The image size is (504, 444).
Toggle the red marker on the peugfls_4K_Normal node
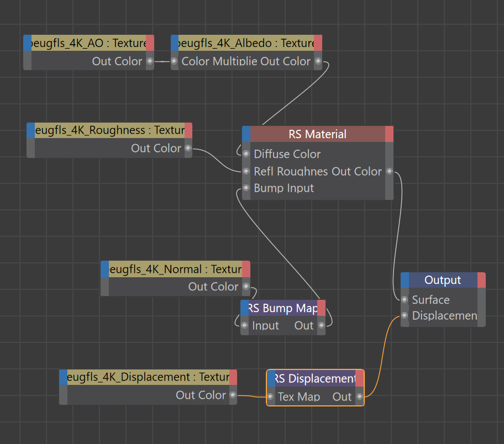point(245,269)
